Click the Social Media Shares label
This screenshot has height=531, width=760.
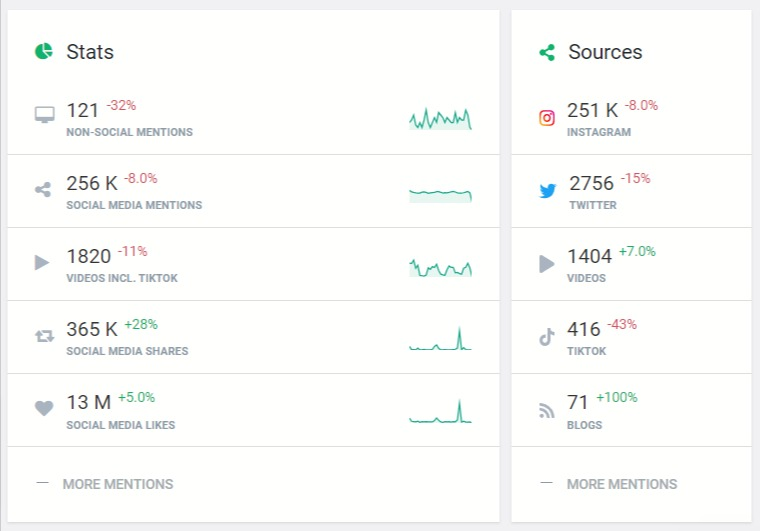click(x=127, y=351)
